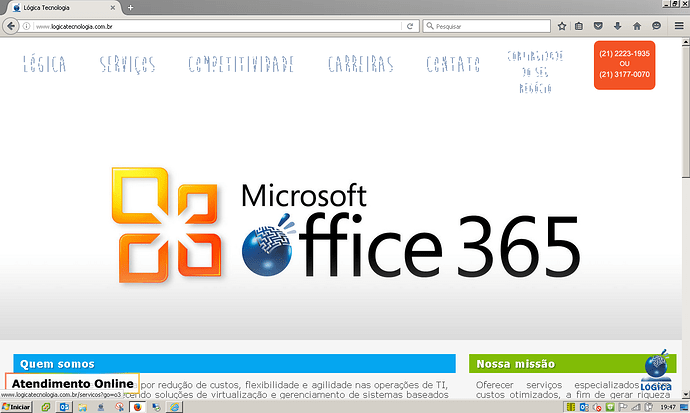Viewport: 690px width, 413px height.
Task: Open the Action Center flag tray icon
Action: click(623, 407)
